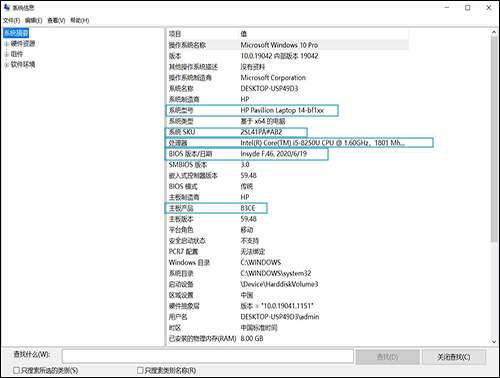This screenshot has height=378, width=500.
Task: Select value 10.0.19042 内部版本 19042
Action: pos(279,56)
